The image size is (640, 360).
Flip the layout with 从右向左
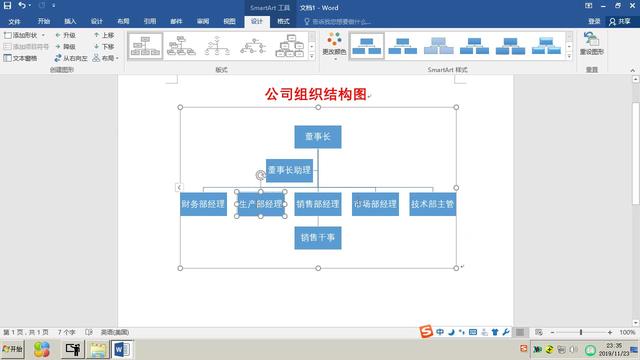pos(71,58)
